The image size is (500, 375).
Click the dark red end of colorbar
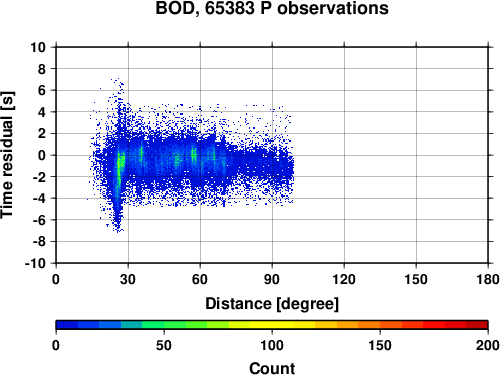[x=477, y=325]
